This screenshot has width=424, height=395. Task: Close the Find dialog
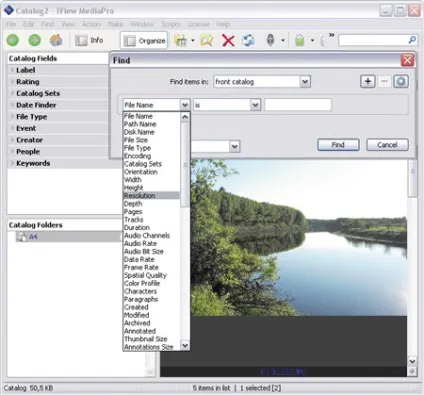407,60
